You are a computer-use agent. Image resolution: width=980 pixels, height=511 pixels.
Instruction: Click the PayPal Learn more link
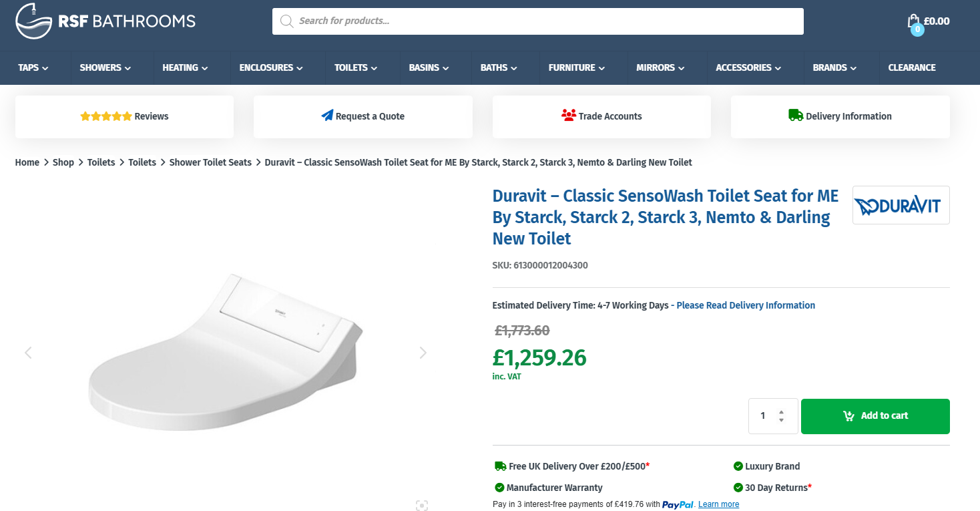pos(718,504)
